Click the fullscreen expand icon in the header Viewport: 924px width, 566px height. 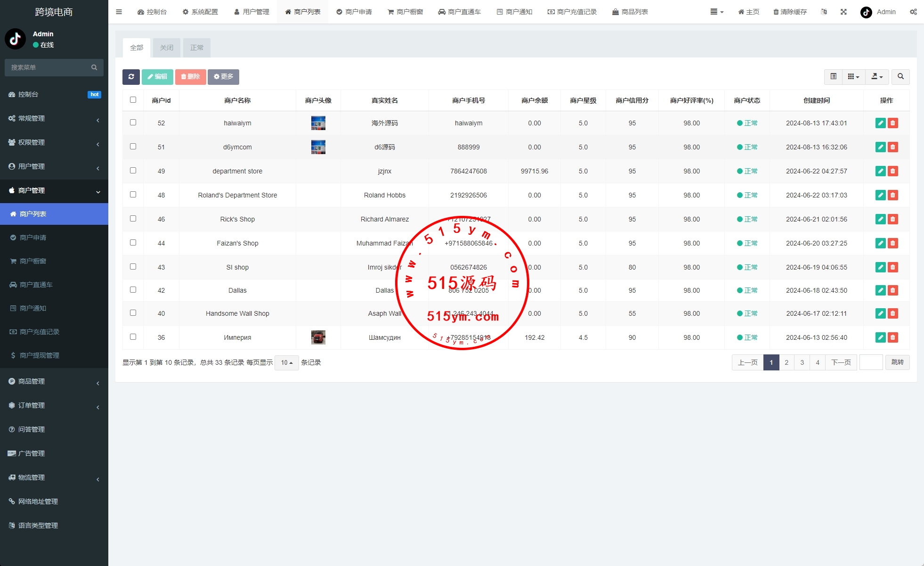click(x=843, y=12)
